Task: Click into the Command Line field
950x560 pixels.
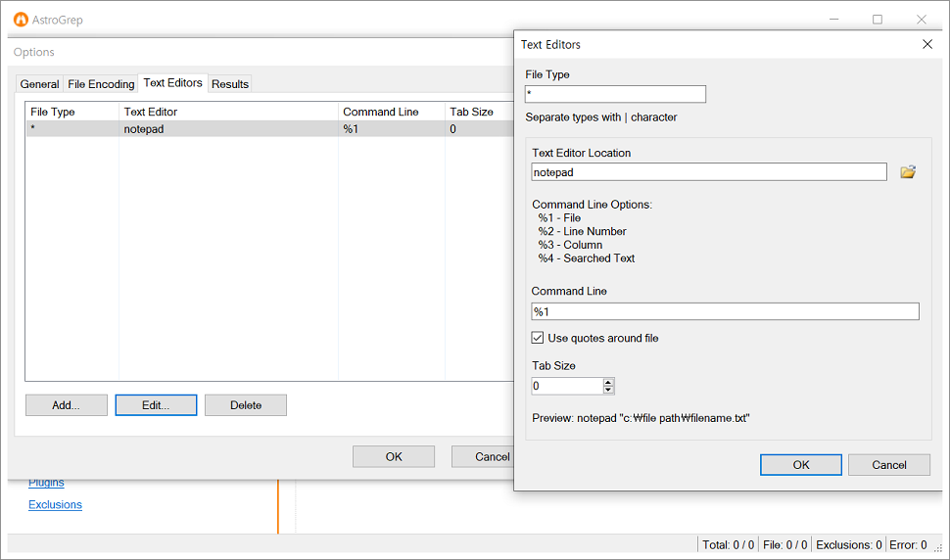Action: (725, 311)
